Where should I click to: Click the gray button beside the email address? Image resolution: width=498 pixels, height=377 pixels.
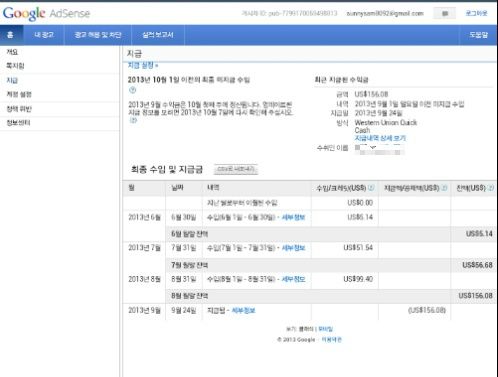[x=444, y=14]
